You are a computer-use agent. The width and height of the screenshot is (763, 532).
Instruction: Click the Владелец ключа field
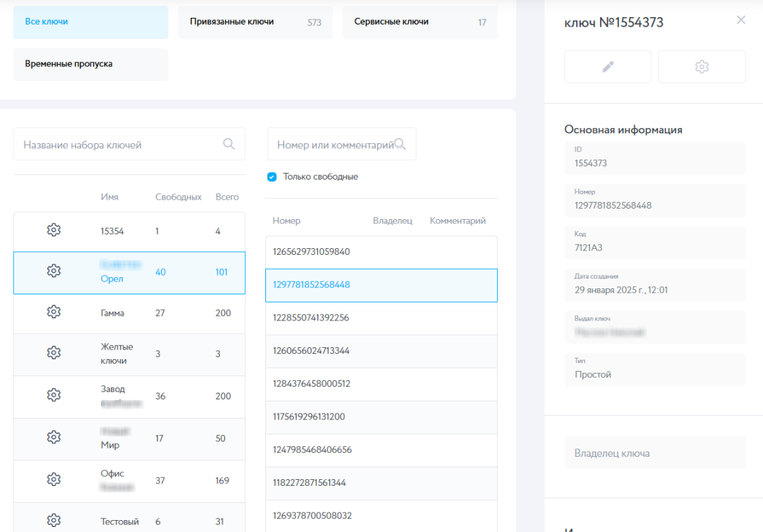tap(654, 453)
